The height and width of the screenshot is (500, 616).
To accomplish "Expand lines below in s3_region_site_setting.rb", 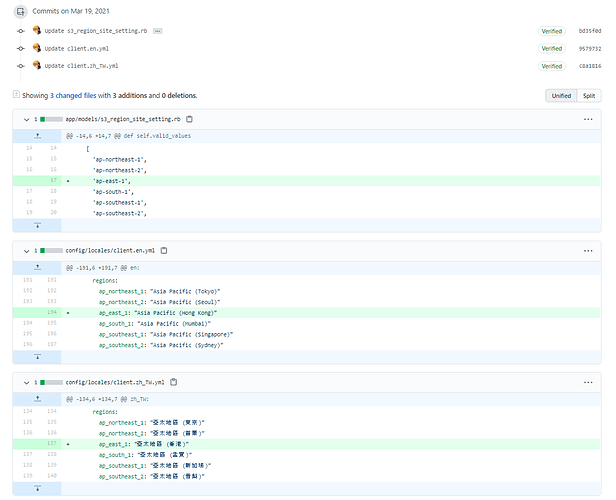I will (37, 225).
